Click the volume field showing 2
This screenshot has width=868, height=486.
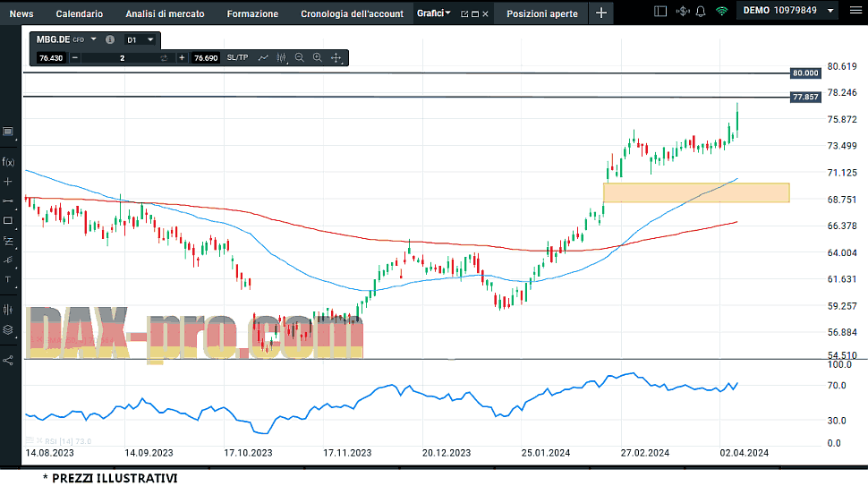point(122,57)
